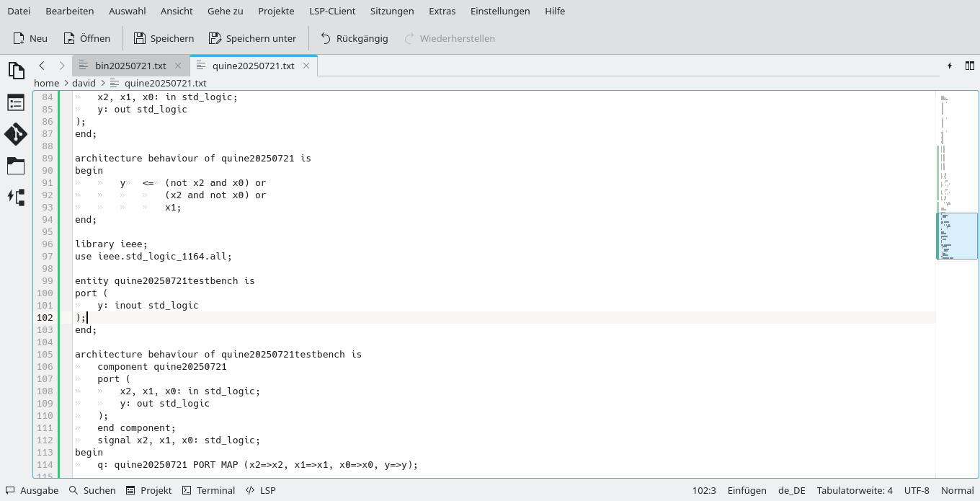
Task: Toggle the Ausgabe output panel
Action: click(32, 490)
